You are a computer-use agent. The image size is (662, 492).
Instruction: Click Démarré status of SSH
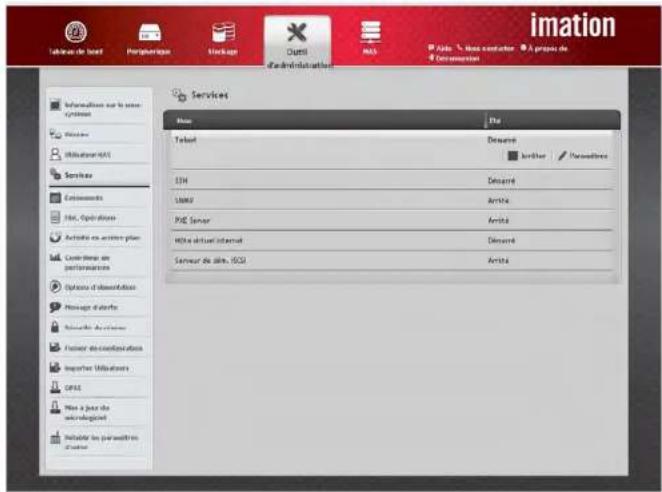click(501, 181)
